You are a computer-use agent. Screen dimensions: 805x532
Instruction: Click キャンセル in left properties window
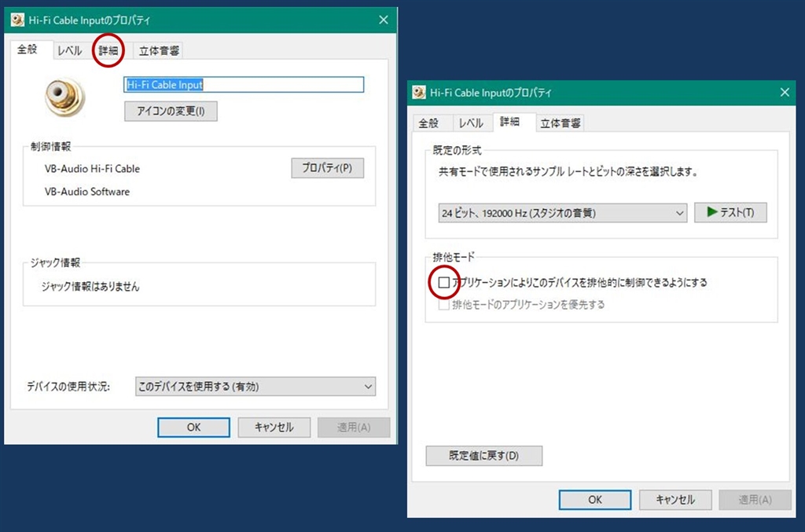tap(274, 427)
